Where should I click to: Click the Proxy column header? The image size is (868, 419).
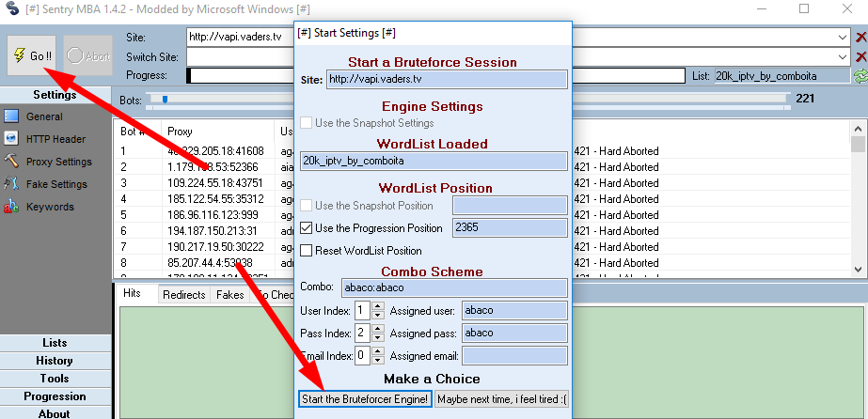pyautogui.click(x=217, y=132)
